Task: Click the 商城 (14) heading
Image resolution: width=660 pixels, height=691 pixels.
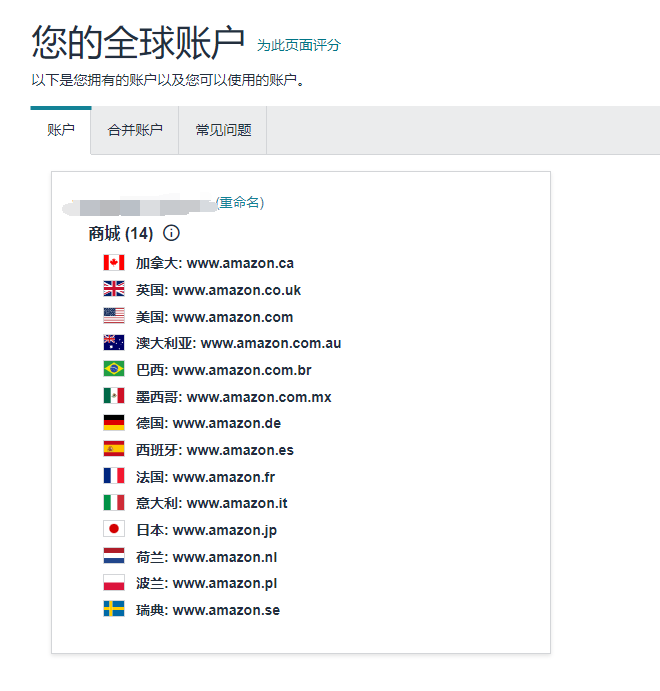Action: [x=121, y=233]
